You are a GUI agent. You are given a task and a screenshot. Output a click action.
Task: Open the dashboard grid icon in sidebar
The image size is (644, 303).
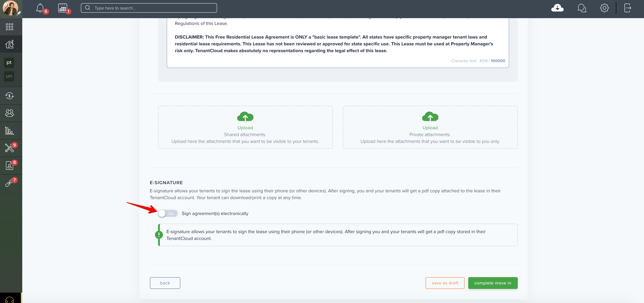coord(10,27)
